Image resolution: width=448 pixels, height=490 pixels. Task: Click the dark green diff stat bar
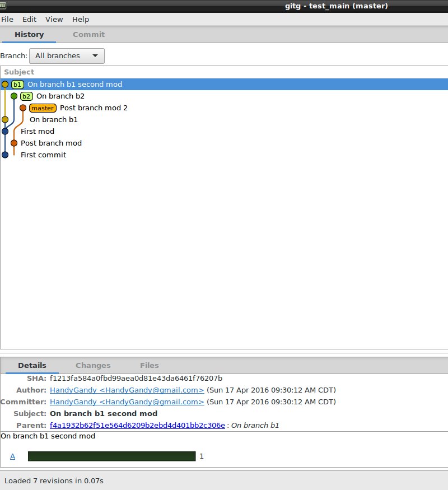click(112, 456)
